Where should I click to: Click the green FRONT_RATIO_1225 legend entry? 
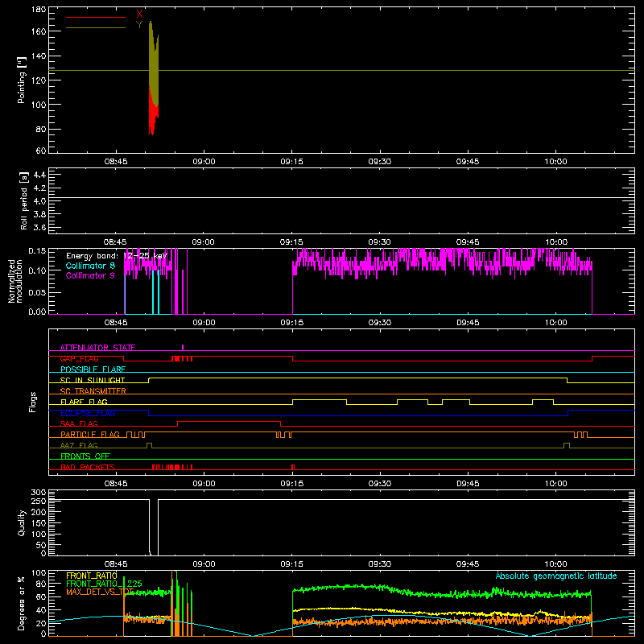pos(105,584)
